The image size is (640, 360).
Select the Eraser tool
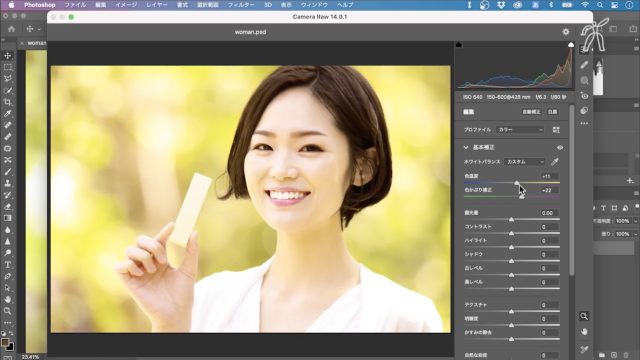pyautogui.click(x=7, y=207)
